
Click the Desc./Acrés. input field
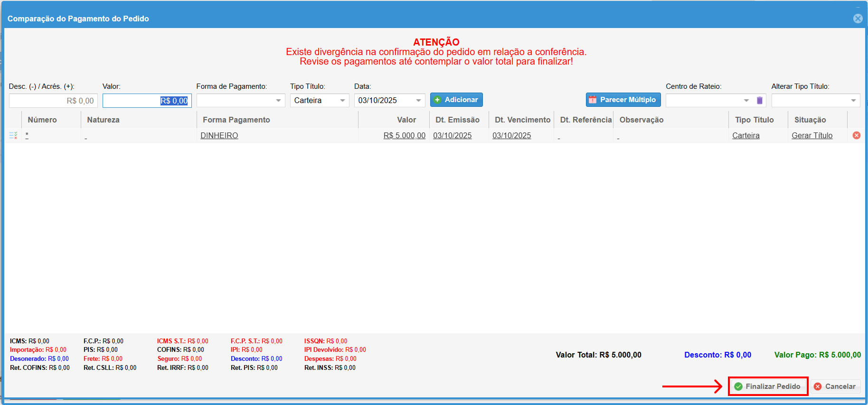coord(53,101)
